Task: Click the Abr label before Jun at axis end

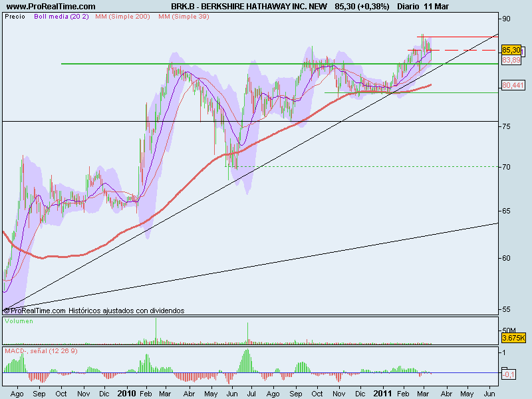Action: (446, 394)
